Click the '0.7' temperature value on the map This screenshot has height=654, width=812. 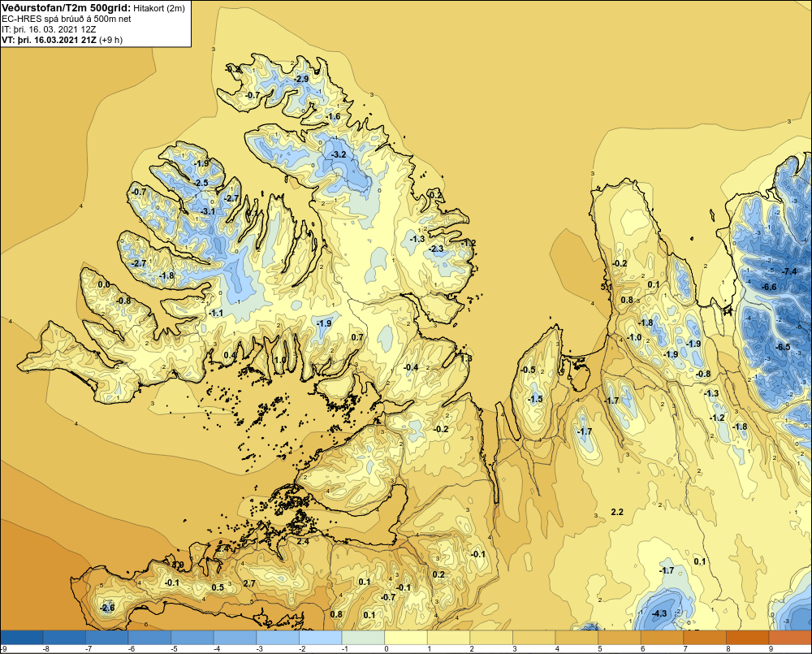pyautogui.click(x=357, y=337)
